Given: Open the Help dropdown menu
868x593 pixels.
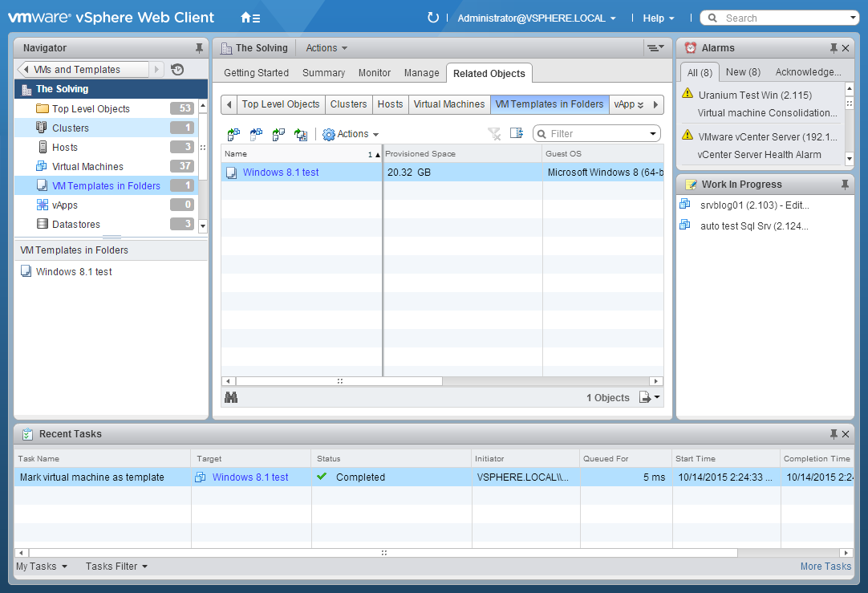Looking at the screenshot, I should [658, 18].
